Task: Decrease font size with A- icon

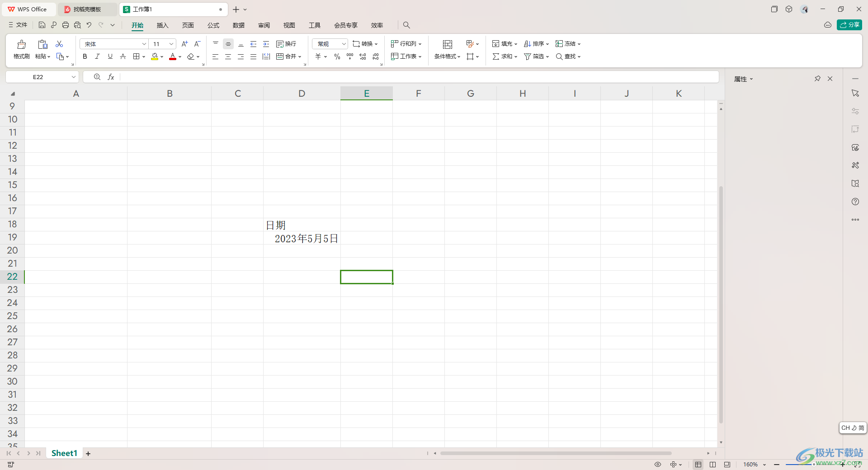Action: click(x=197, y=44)
